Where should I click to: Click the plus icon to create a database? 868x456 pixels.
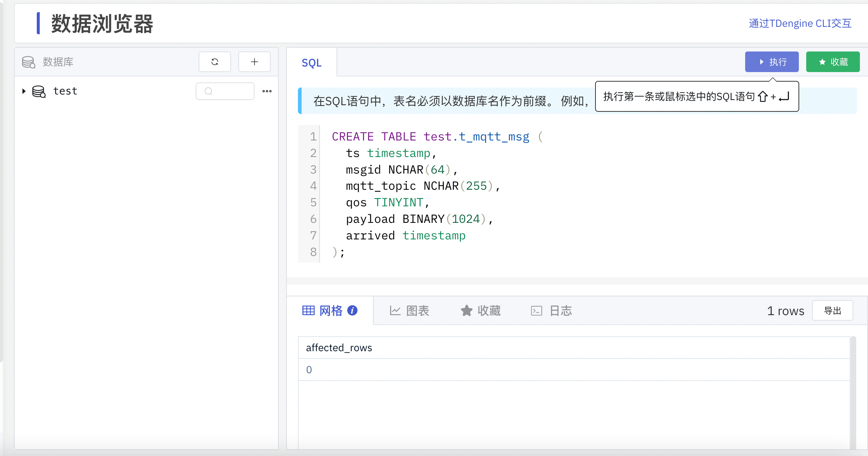tap(254, 62)
